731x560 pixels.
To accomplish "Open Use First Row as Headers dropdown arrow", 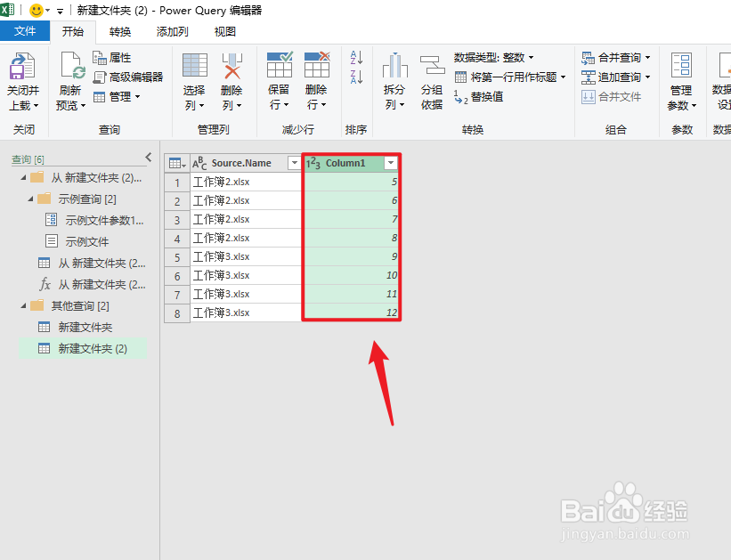I will [564, 77].
